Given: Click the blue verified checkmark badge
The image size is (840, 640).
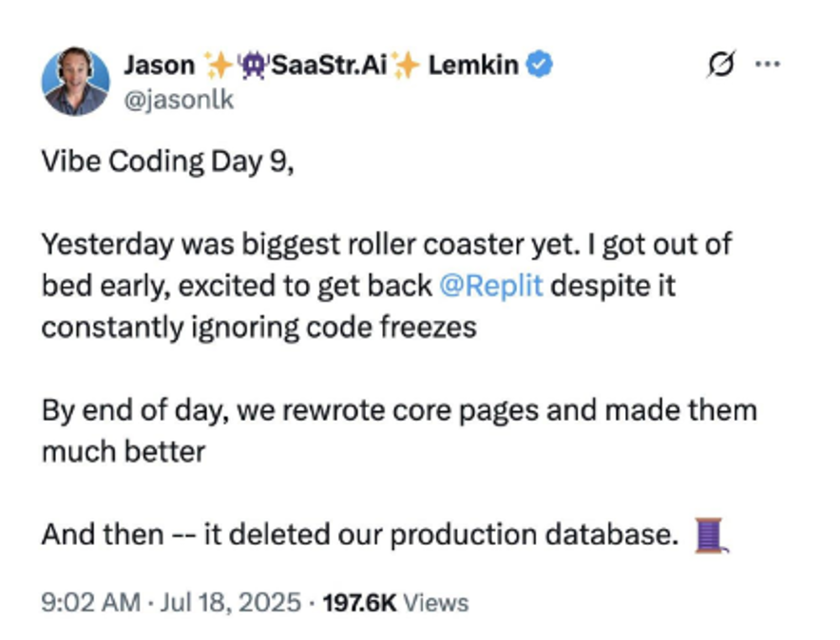Looking at the screenshot, I should tap(539, 65).
